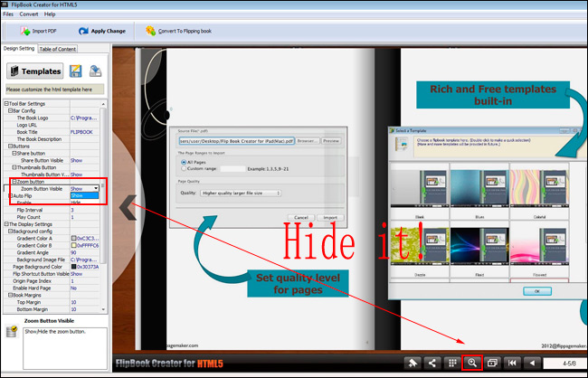Open the Zoom Button Visible dropdown arrow

[96, 189]
